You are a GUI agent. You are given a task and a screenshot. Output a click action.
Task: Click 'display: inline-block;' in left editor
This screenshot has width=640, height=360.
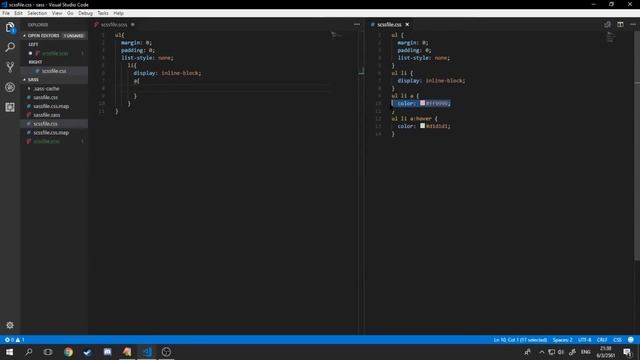click(167, 73)
